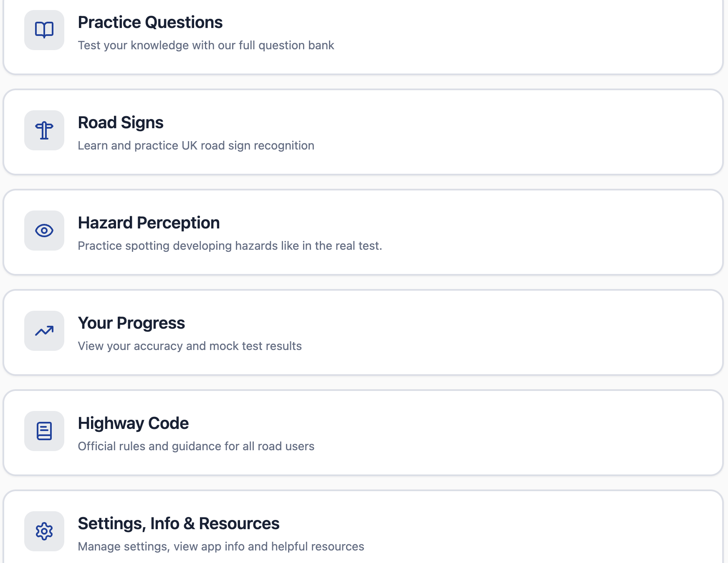The width and height of the screenshot is (728, 563).
Task: Click the eye icon for Hazard Perception
Action: [44, 231]
